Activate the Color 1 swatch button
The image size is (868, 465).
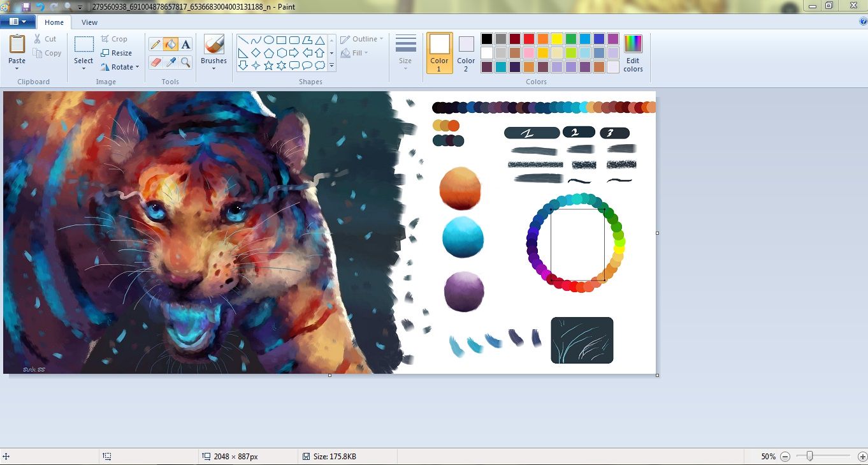439,52
